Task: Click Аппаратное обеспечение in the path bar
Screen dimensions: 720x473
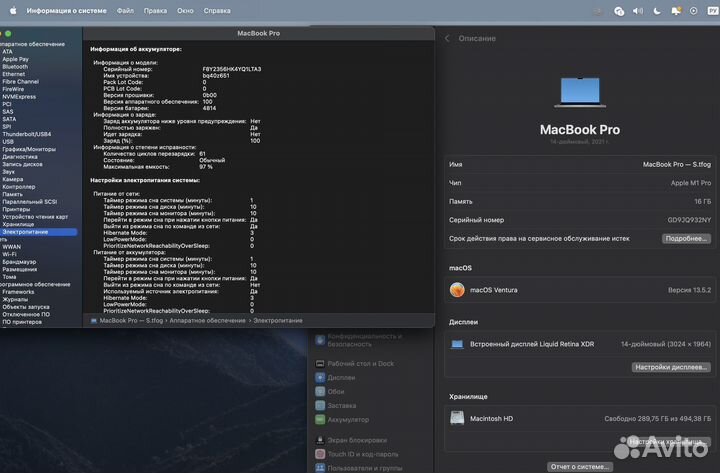Action: click(208, 321)
